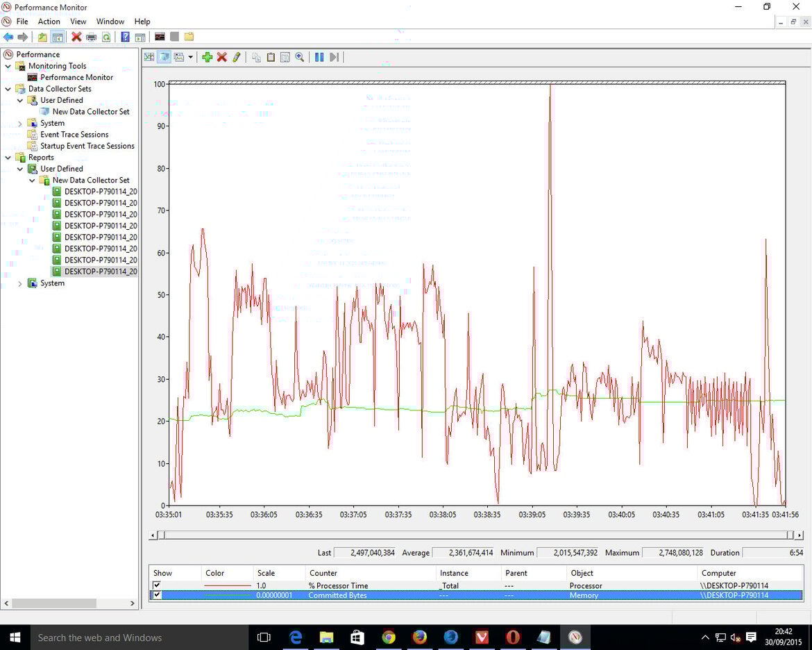This screenshot has height=650, width=812.
Task: Click right arrow of tree pane scrollbar
Action: [x=132, y=603]
